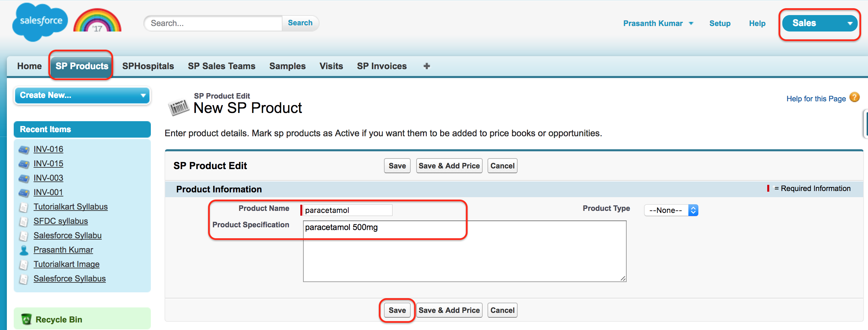The height and width of the screenshot is (330, 868).
Task: Open Tutorialkart Syllabus recent item
Action: click(x=71, y=207)
